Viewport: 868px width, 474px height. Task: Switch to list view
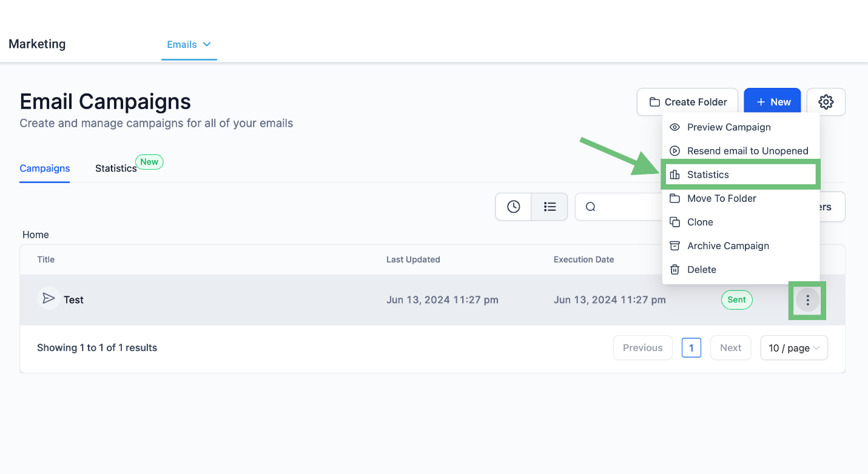[550, 207]
